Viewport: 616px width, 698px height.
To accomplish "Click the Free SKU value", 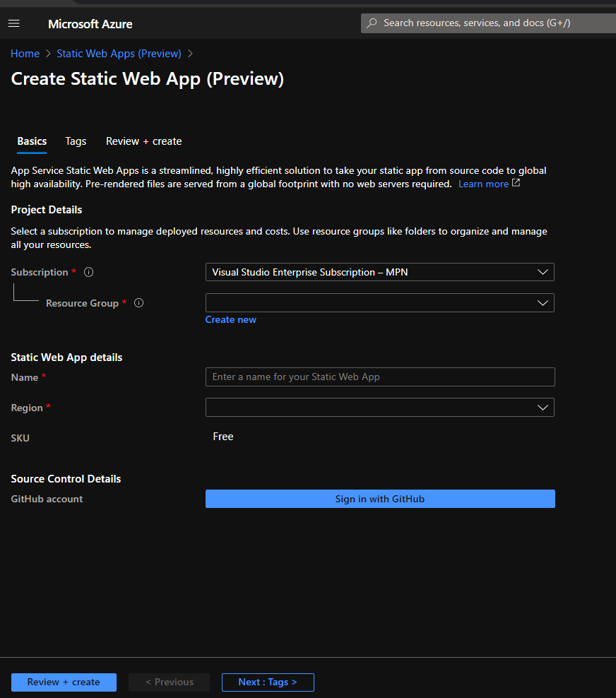I will [x=223, y=437].
